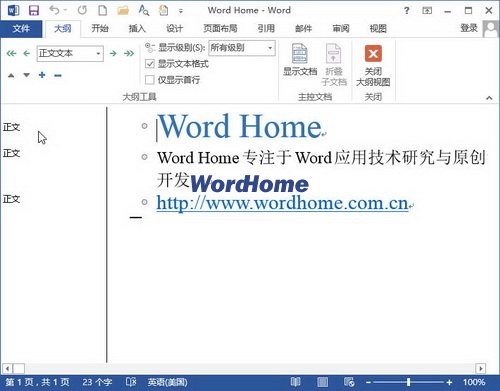Click outline bullet beside Word Home heading
The image size is (500, 391).
(144, 126)
